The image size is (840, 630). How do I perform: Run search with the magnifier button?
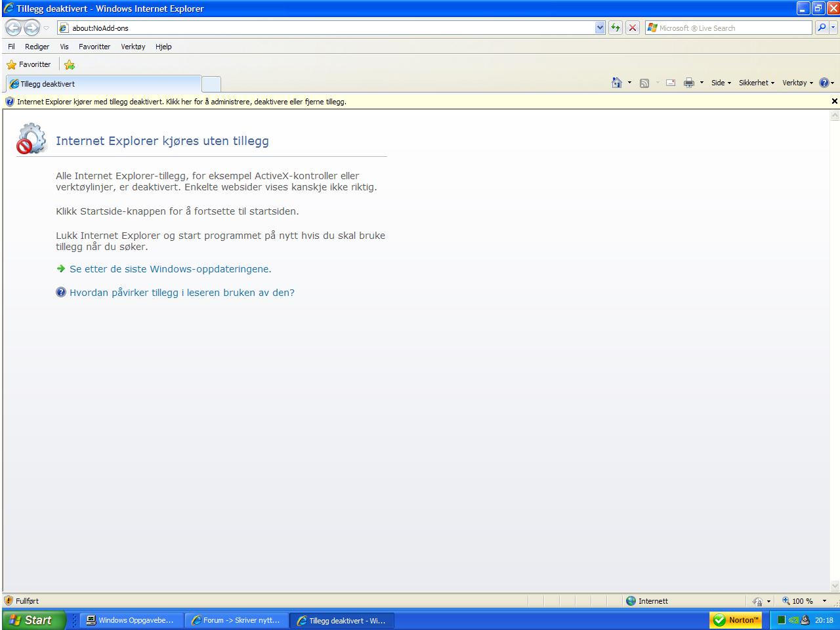pos(822,28)
